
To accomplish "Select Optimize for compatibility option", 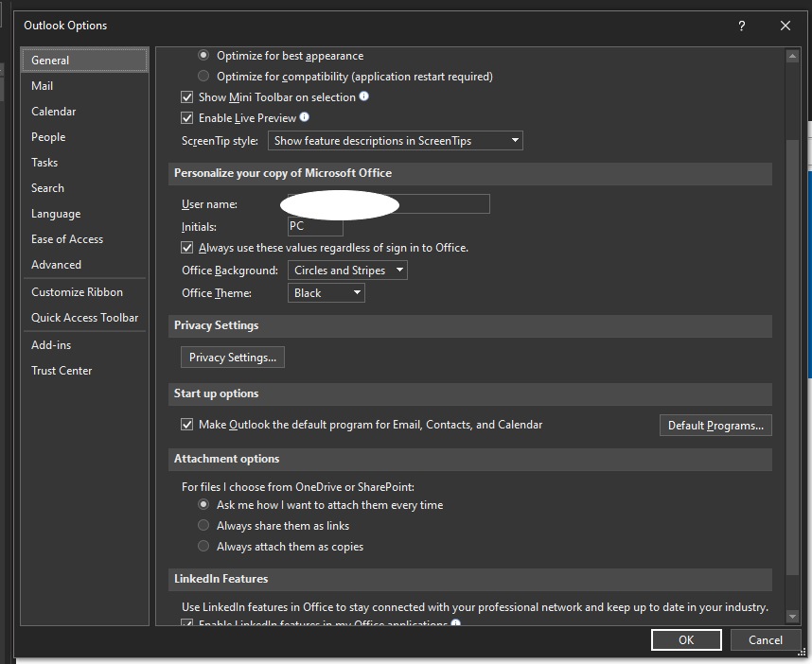I will click(x=203, y=76).
